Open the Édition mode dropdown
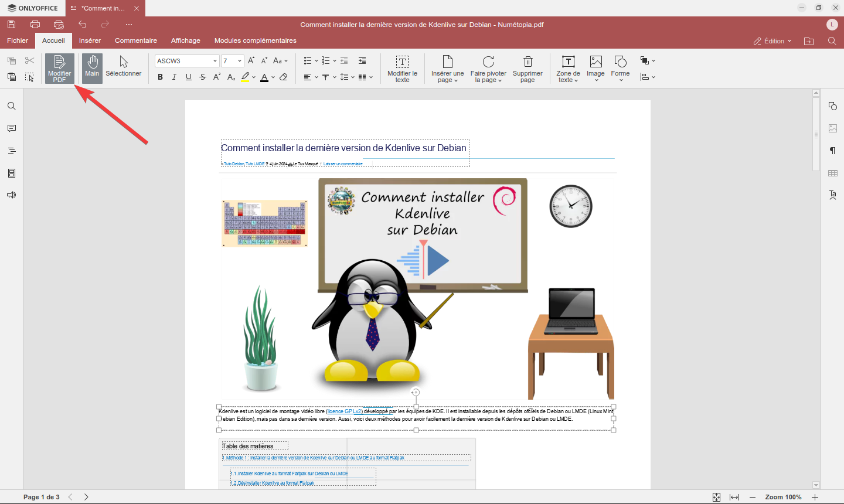This screenshot has width=844, height=504. coord(772,41)
